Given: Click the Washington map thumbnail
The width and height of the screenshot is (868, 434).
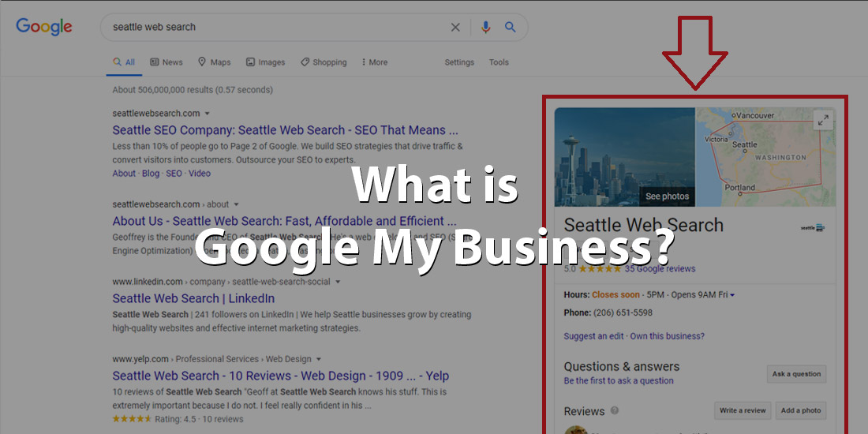Looking at the screenshot, I should click(x=765, y=157).
